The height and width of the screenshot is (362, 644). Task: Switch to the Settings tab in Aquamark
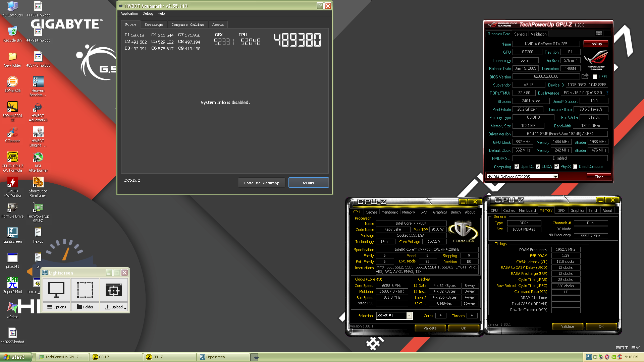point(154,24)
